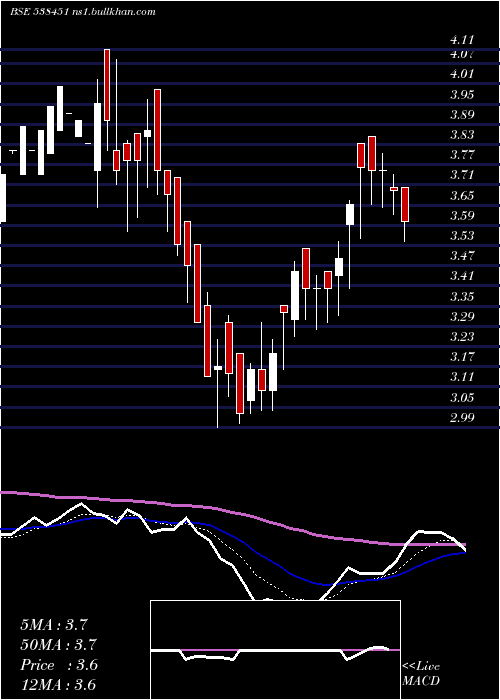
Task: Click the 3.17 price axis label
Action: pyautogui.click(x=462, y=357)
